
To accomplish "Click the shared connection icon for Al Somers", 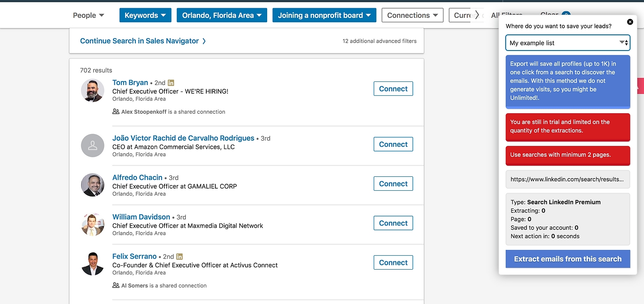I will [116, 285].
